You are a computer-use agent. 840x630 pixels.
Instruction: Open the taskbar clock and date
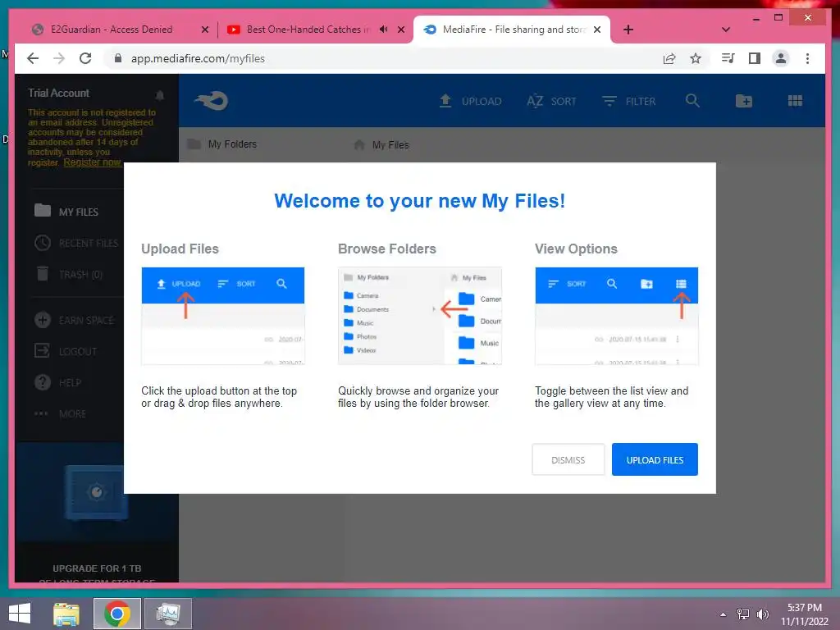pos(805,614)
